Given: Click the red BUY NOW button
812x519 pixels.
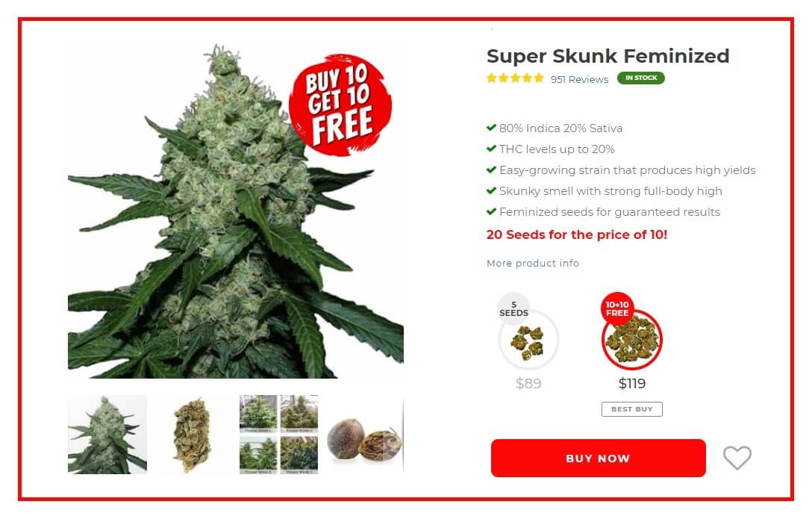Looking at the screenshot, I should coord(598,458).
